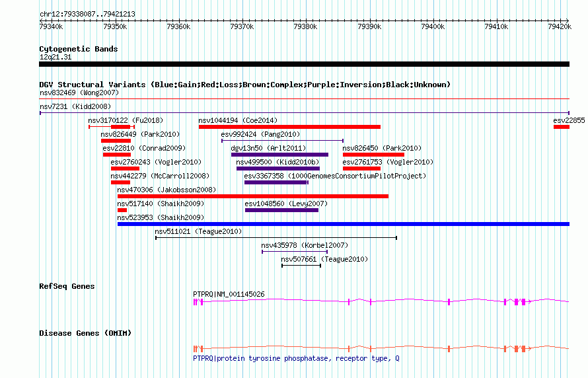Click 79400k ruler position
The height and width of the screenshot is (378, 588).
coord(433,26)
